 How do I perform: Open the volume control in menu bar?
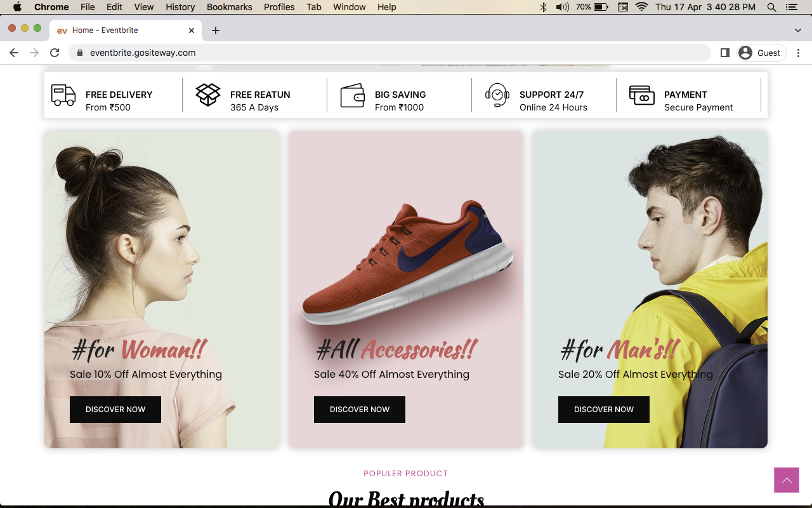click(562, 7)
